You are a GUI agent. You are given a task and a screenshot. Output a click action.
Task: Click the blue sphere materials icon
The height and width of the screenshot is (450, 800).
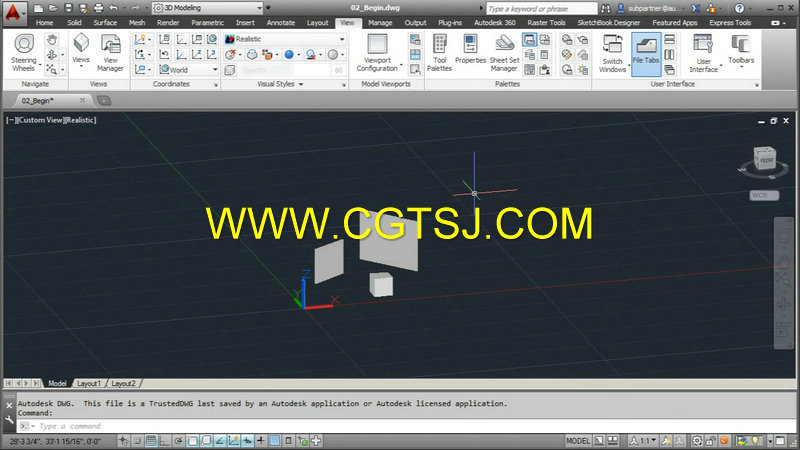tap(289, 55)
